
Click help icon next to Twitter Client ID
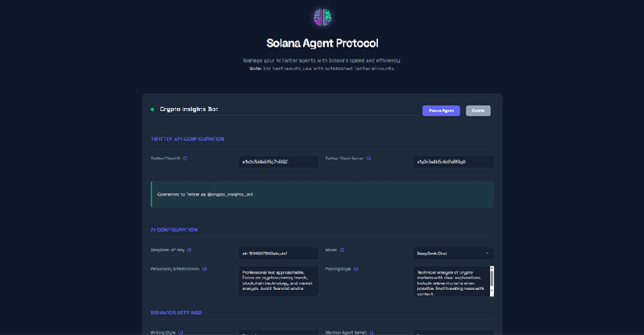185,159
